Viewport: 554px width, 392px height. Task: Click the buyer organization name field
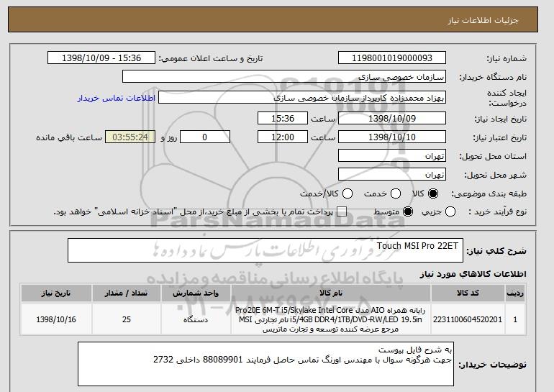[284, 77]
